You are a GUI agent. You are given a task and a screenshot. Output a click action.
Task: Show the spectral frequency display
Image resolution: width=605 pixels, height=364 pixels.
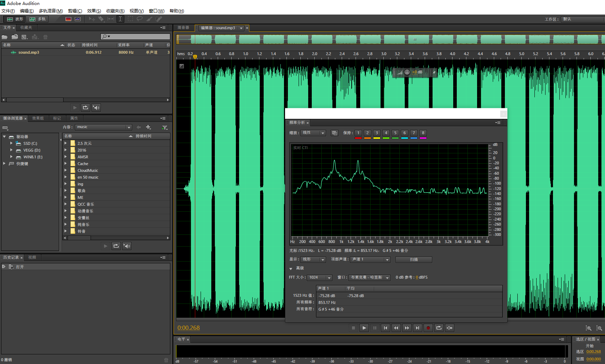pos(68,19)
